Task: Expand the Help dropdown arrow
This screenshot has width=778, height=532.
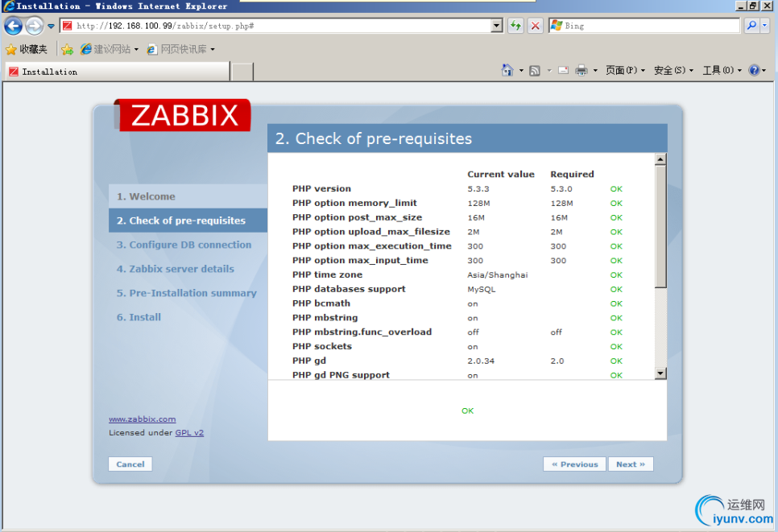Action: 764,70
